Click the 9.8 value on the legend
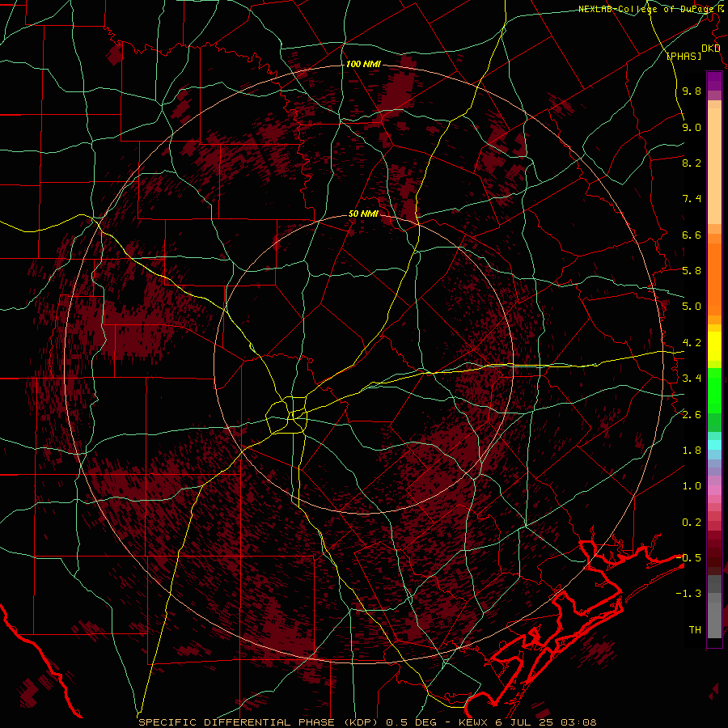 click(x=692, y=91)
